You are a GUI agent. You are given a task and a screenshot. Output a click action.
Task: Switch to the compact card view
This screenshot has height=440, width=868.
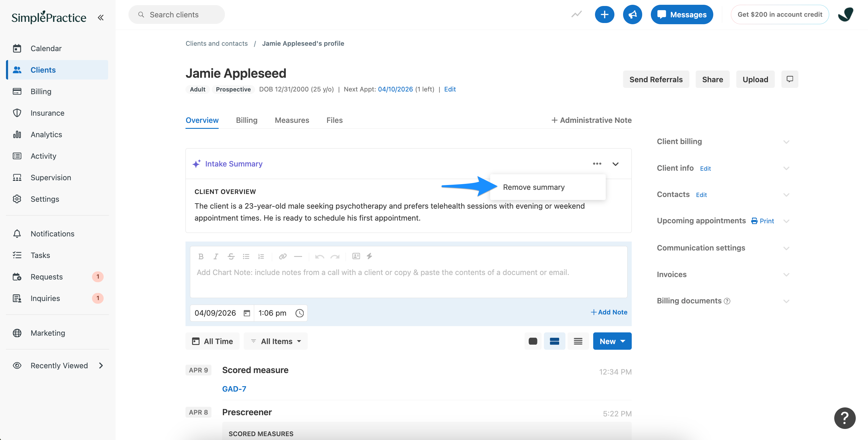[533, 341]
